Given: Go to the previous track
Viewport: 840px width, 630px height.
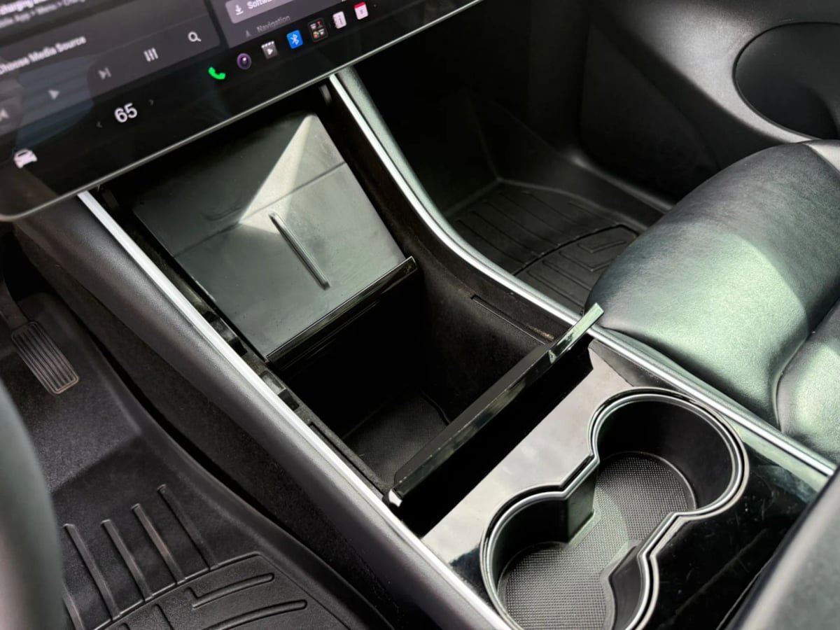Looking at the screenshot, I should [x=3, y=114].
